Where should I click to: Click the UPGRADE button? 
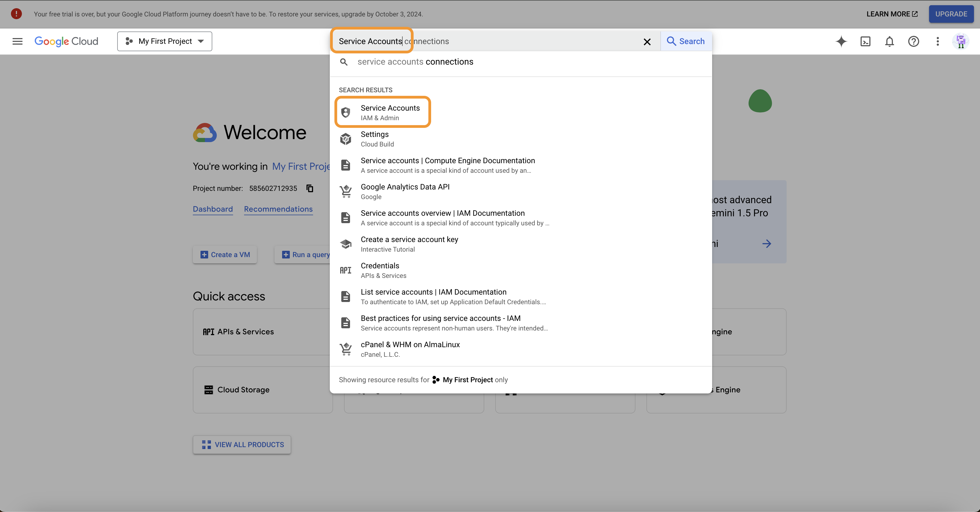tap(951, 14)
